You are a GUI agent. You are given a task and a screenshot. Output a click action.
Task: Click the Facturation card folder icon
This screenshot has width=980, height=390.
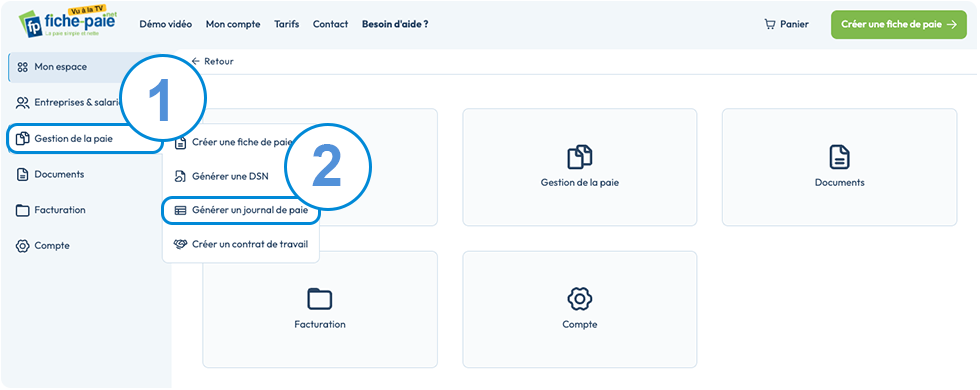(320, 299)
